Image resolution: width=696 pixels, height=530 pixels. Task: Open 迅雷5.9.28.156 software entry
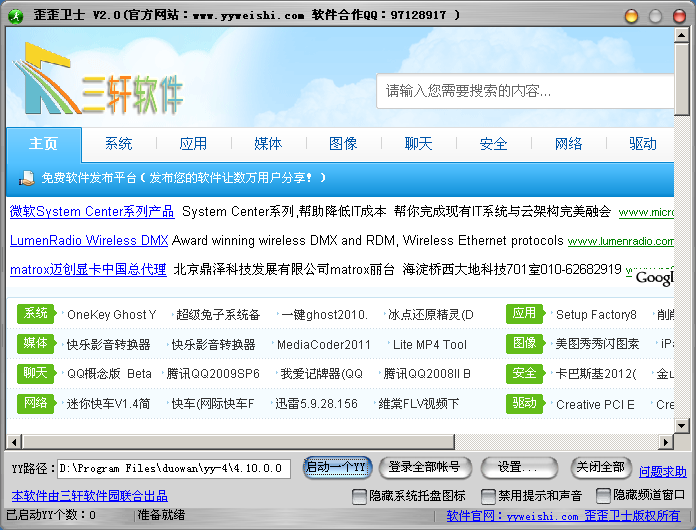(x=316, y=404)
